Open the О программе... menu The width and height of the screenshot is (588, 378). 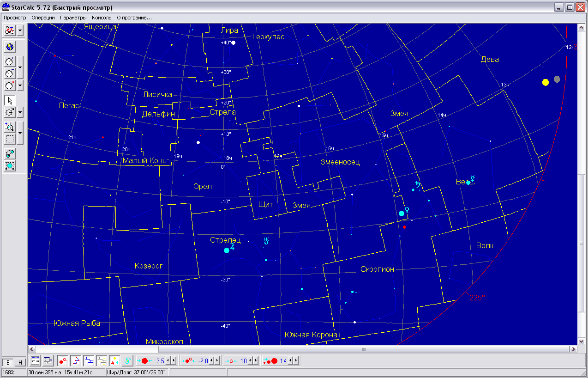click(134, 18)
